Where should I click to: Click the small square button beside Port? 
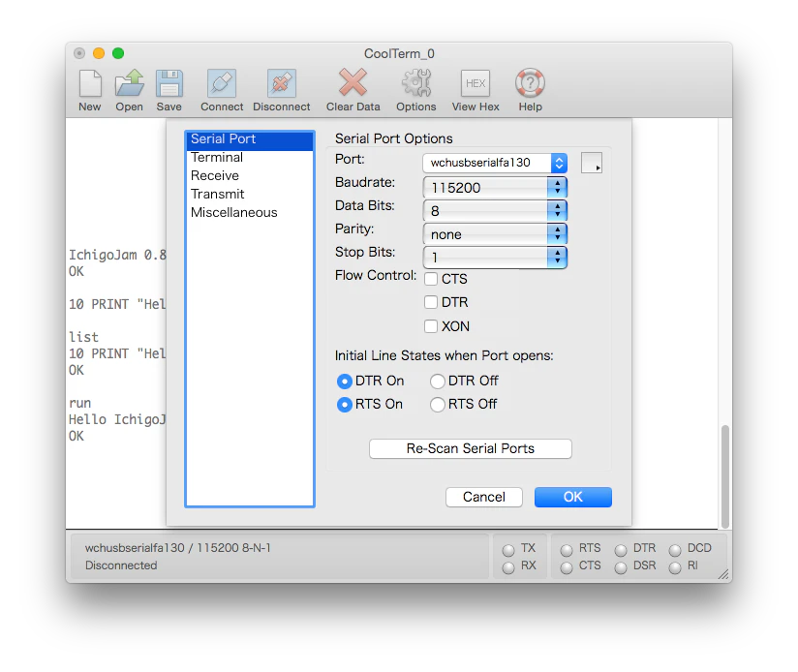point(592,163)
